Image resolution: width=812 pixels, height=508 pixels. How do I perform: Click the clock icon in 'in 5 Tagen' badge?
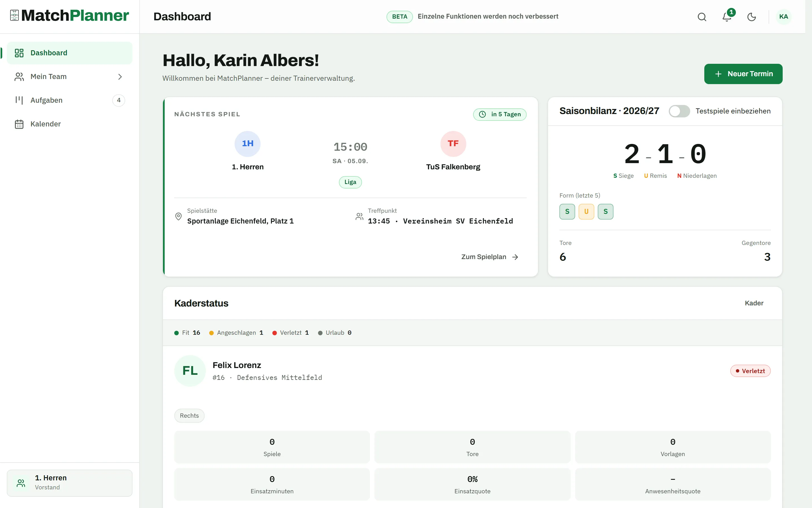point(482,114)
